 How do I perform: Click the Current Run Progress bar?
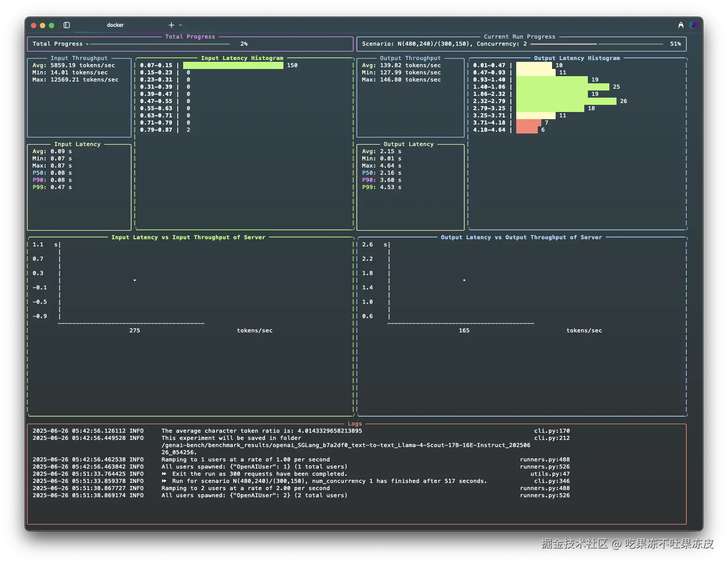pos(598,44)
